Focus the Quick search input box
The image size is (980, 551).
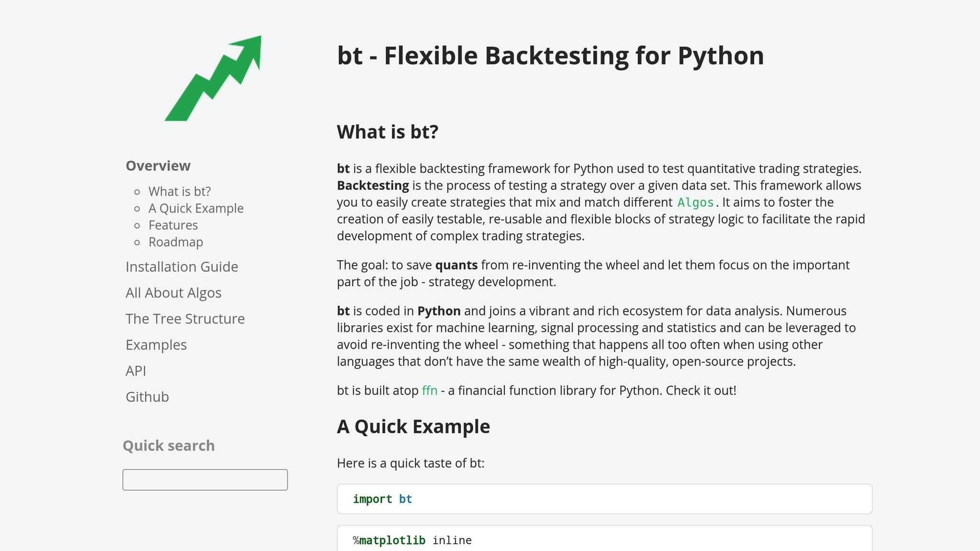205,480
